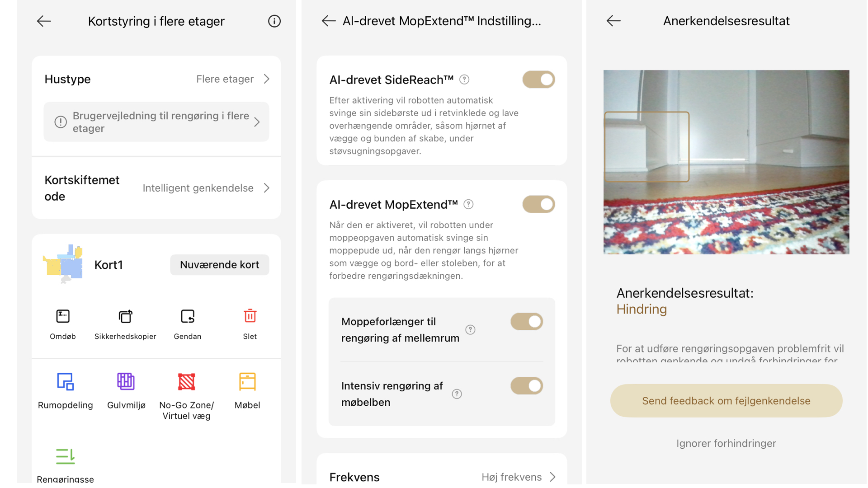Image resolution: width=868 pixels, height=488 pixels.
Task: Expand Hustype Flere etager option
Action: point(233,79)
